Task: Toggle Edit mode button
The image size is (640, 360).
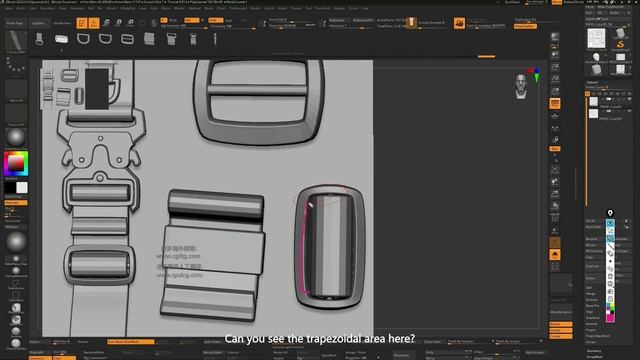Action: point(82,23)
